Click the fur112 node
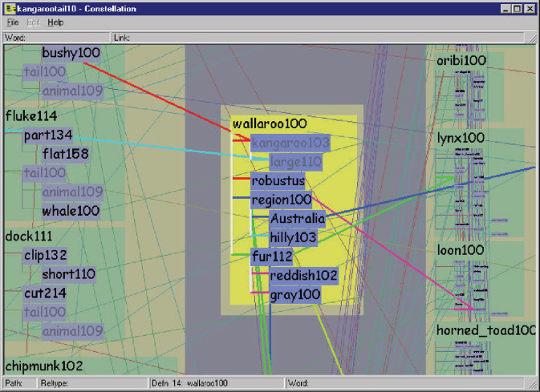 pos(271,257)
